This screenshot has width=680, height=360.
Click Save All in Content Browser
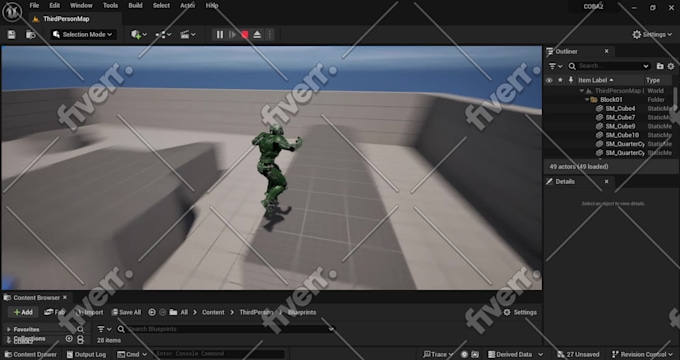126,312
